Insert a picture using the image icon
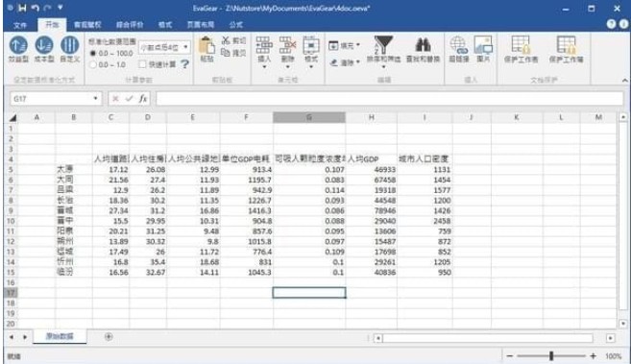Viewport: 631px width, 364px height. click(483, 45)
